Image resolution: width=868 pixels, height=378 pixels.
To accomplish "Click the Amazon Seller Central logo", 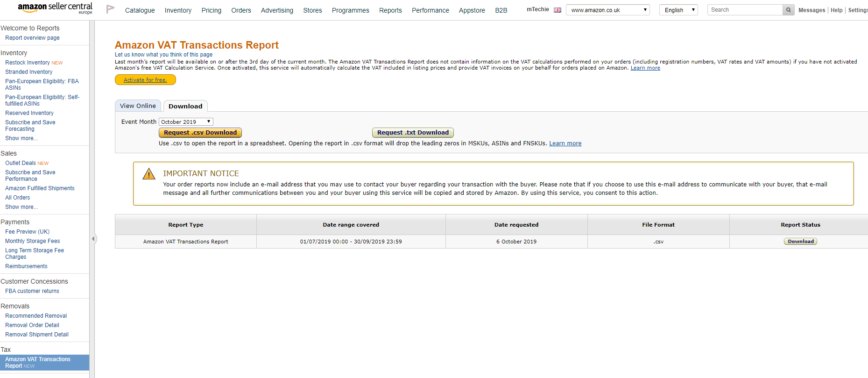I will (x=55, y=8).
